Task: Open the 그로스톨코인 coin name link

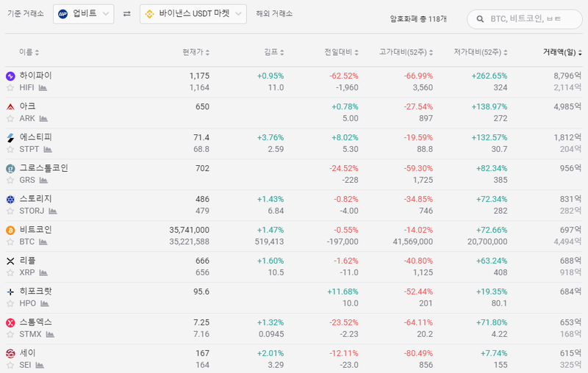Action: click(44, 168)
